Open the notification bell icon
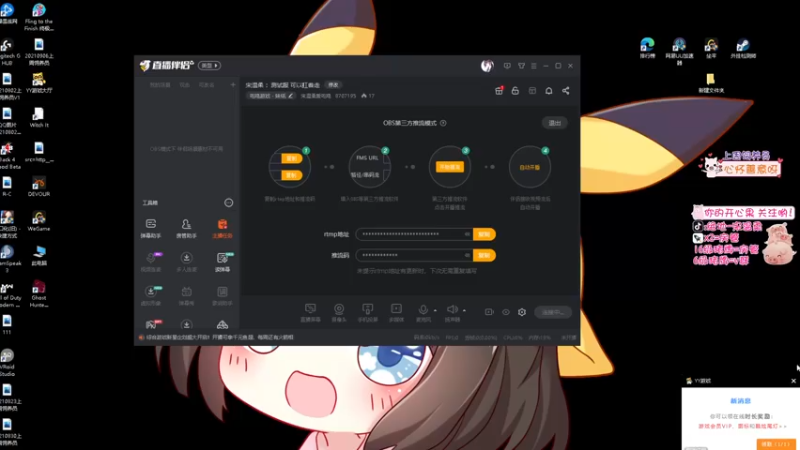 [x=549, y=91]
